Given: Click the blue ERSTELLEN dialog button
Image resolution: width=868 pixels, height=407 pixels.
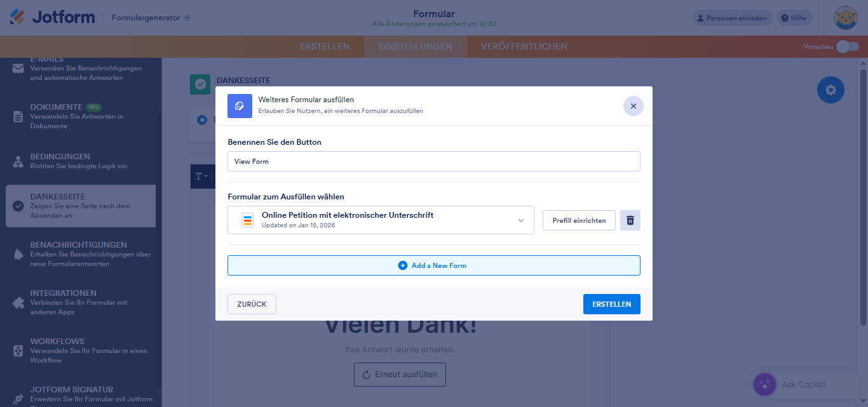Looking at the screenshot, I should click(x=612, y=304).
